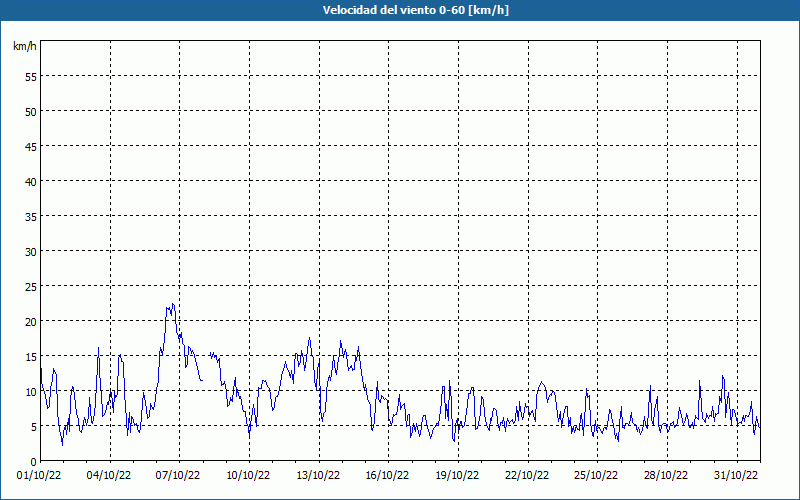The height and width of the screenshot is (500, 800).
Task: Select the date label '28/10/22'
Action: [666, 476]
